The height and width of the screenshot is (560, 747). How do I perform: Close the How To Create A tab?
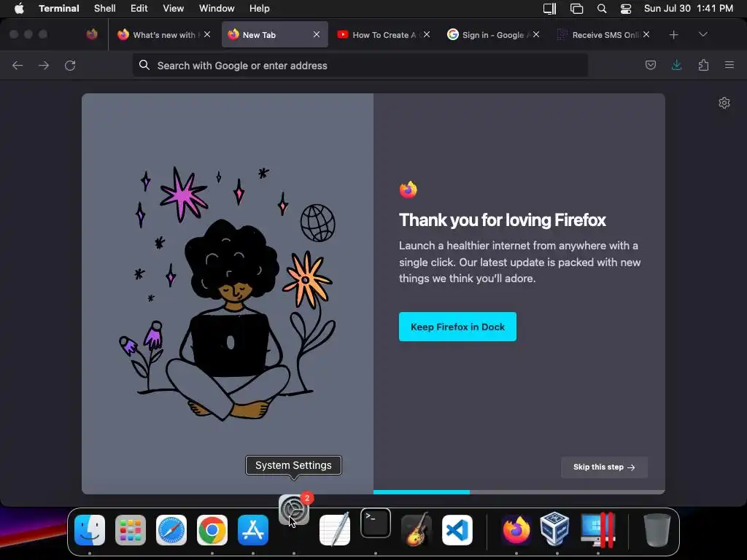(x=427, y=35)
